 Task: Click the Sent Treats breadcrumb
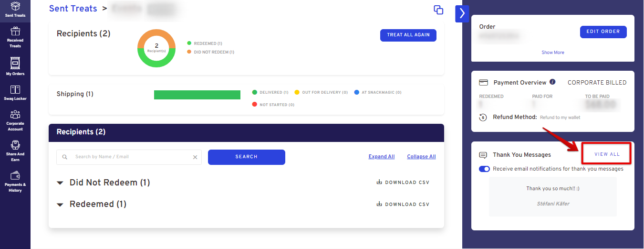click(x=73, y=9)
